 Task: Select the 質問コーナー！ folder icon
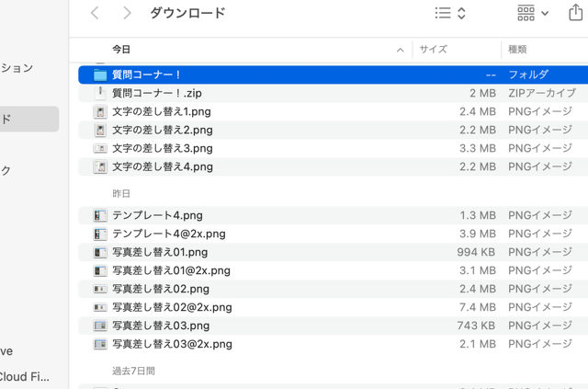tap(100, 74)
